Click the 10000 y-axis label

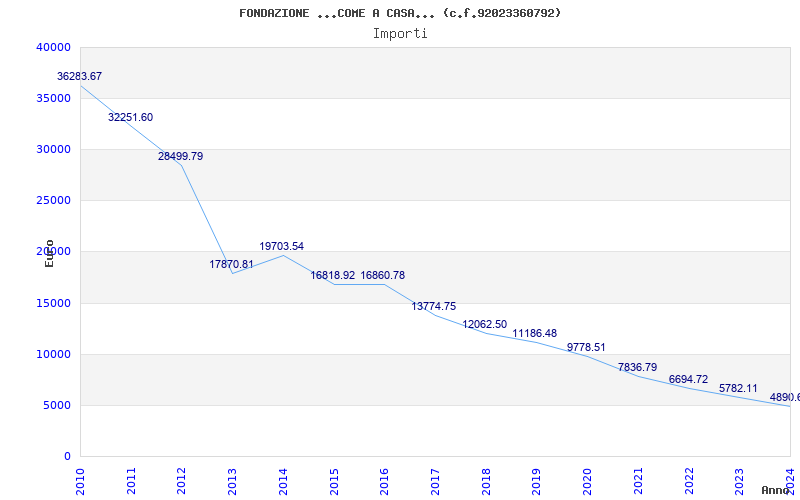point(53,355)
